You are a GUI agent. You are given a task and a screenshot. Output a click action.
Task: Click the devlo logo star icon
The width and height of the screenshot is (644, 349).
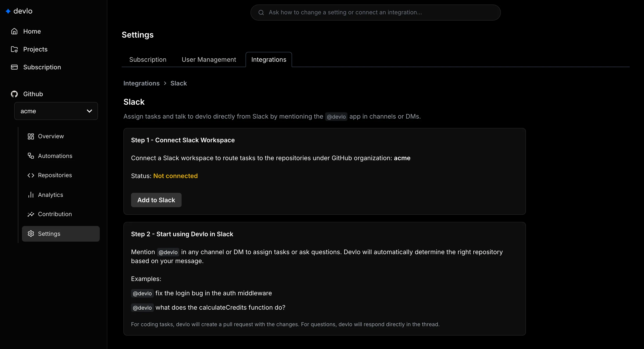tap(8, 11)
